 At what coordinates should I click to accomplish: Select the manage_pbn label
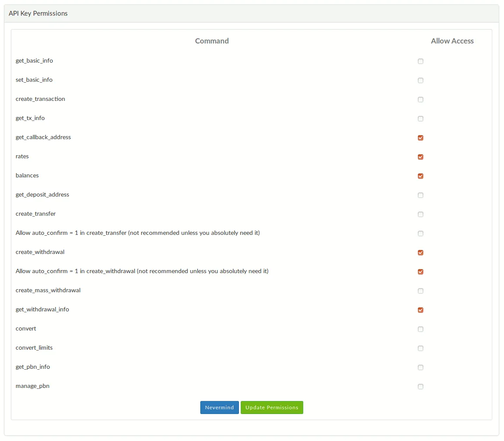(x=33, y=386)
